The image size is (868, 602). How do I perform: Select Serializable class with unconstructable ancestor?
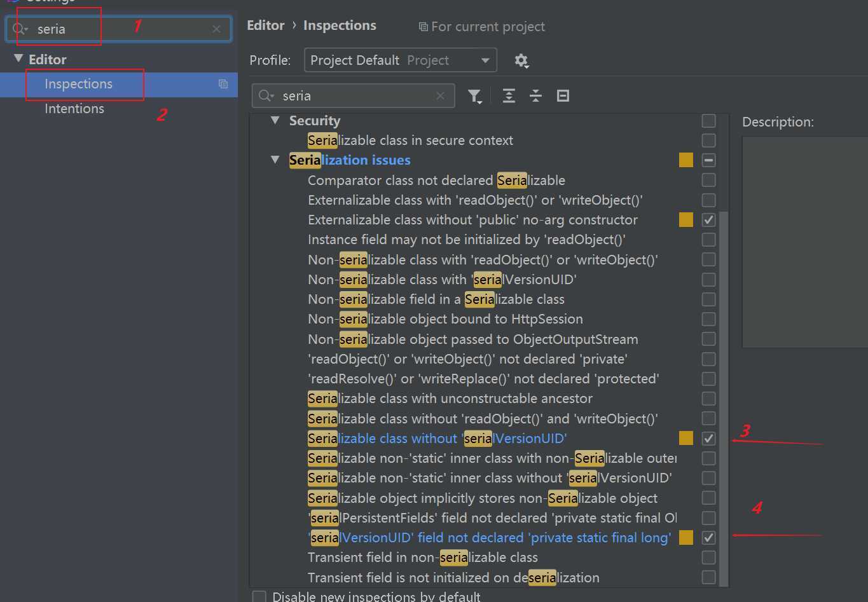coord(450,399)
